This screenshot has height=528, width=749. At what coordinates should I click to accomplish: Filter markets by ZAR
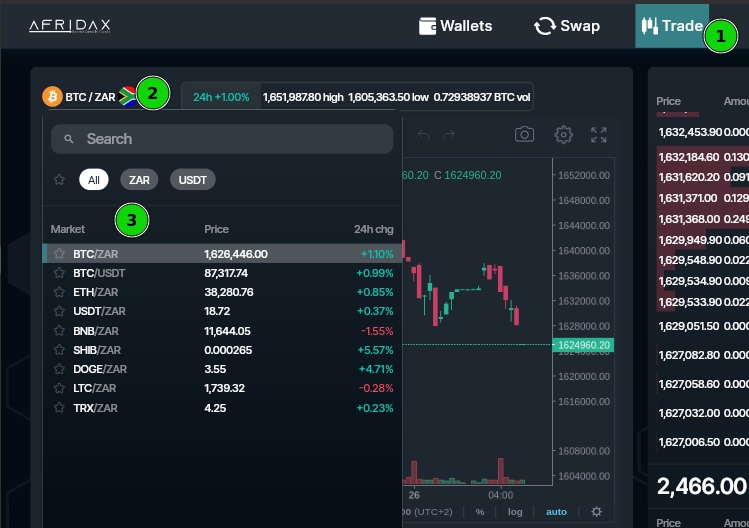(139, 180)
